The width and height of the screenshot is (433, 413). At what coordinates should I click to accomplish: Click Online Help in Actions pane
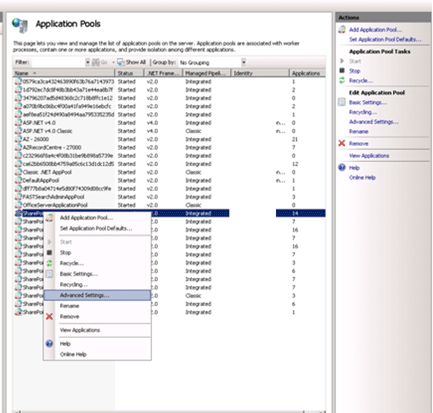coord(362,177)
